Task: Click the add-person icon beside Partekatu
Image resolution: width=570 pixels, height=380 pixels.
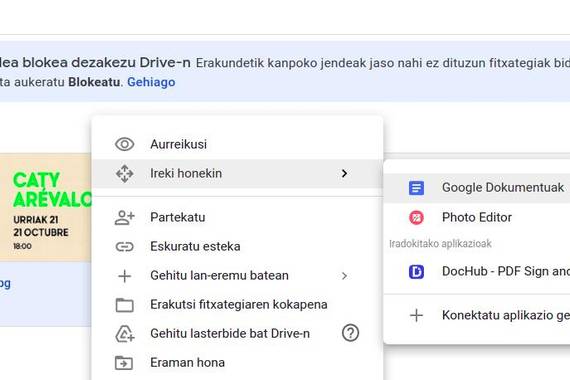Action: 124,217
